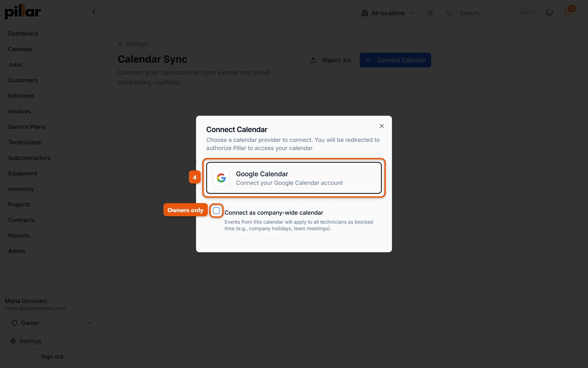
Task: Open the compass explore icon
Action: point(430,13)
